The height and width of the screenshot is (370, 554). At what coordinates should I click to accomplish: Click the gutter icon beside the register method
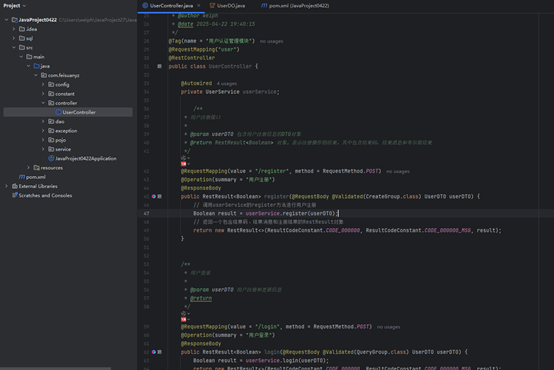click(154, 196)
